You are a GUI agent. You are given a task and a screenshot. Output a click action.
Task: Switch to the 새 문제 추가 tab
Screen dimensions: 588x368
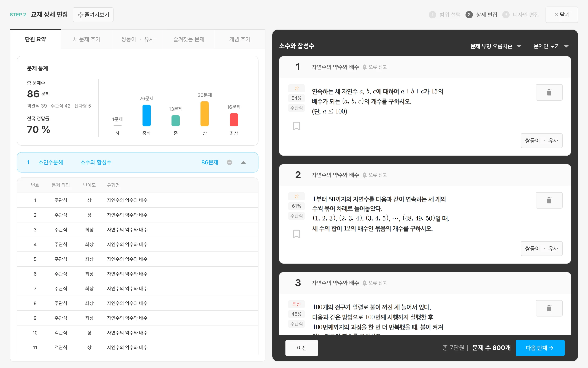click(87, 39)
